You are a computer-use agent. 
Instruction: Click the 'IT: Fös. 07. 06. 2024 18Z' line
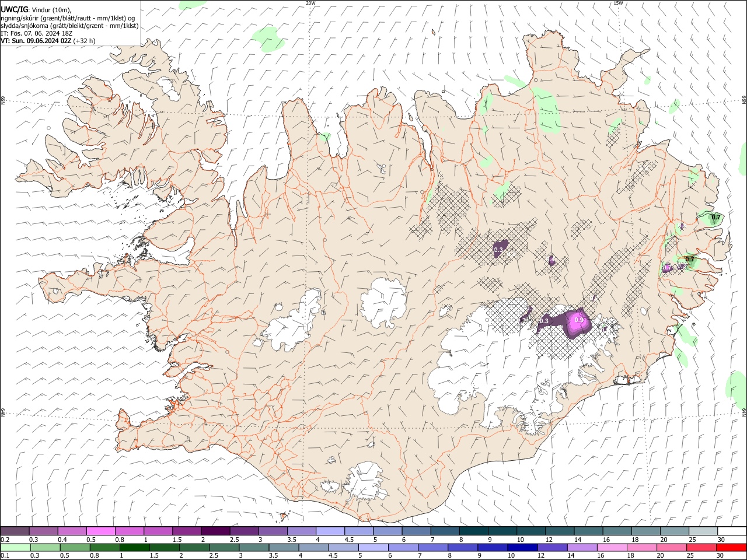36,33
